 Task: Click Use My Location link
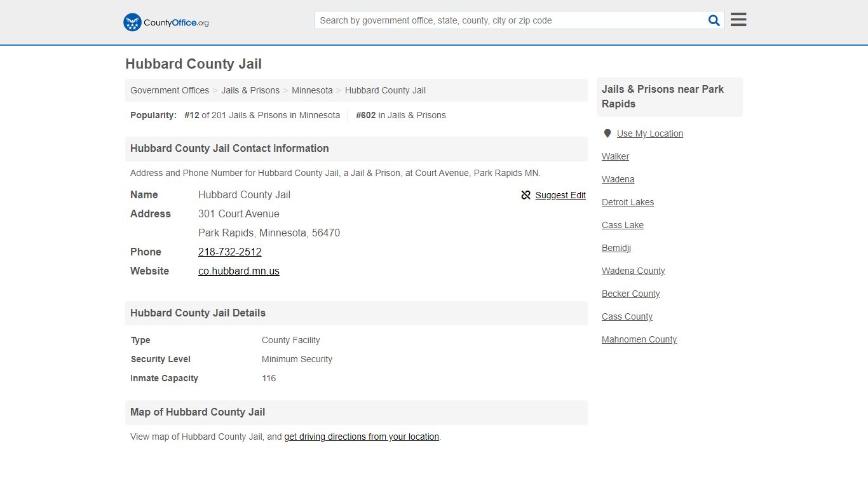(x=650, y=133)
